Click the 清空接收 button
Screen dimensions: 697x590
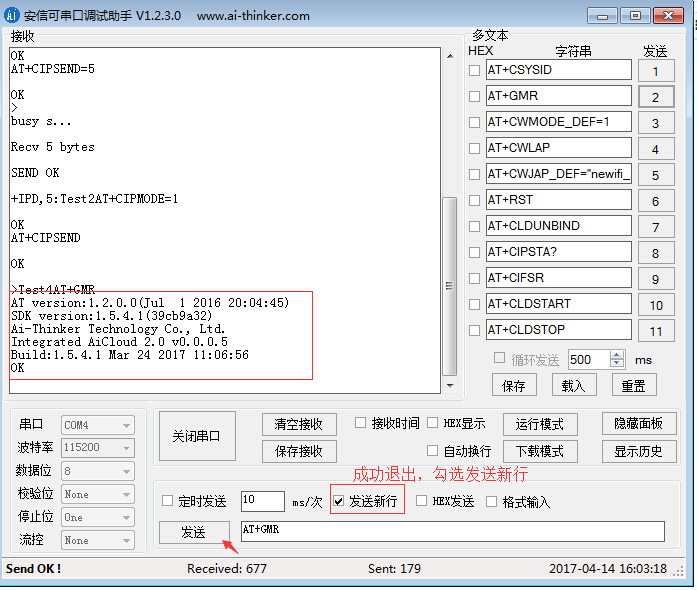(x=299, y=424)
